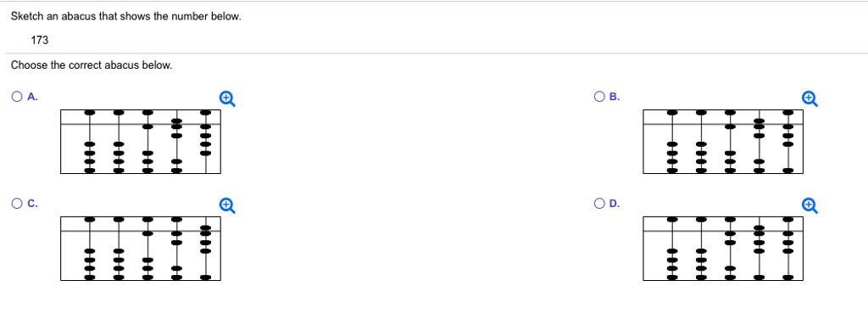Click the "A." option label text
Screen dimensions: 868x314
point(33,97)
